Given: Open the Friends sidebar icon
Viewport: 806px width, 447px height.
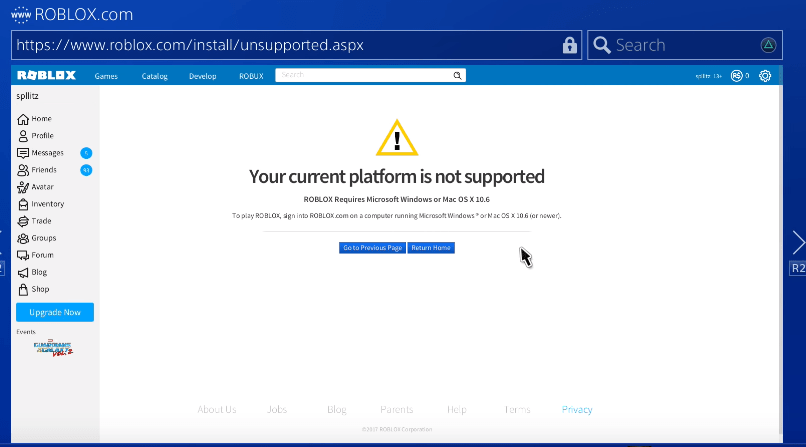Looking at the screenshot, I should 23,170.
